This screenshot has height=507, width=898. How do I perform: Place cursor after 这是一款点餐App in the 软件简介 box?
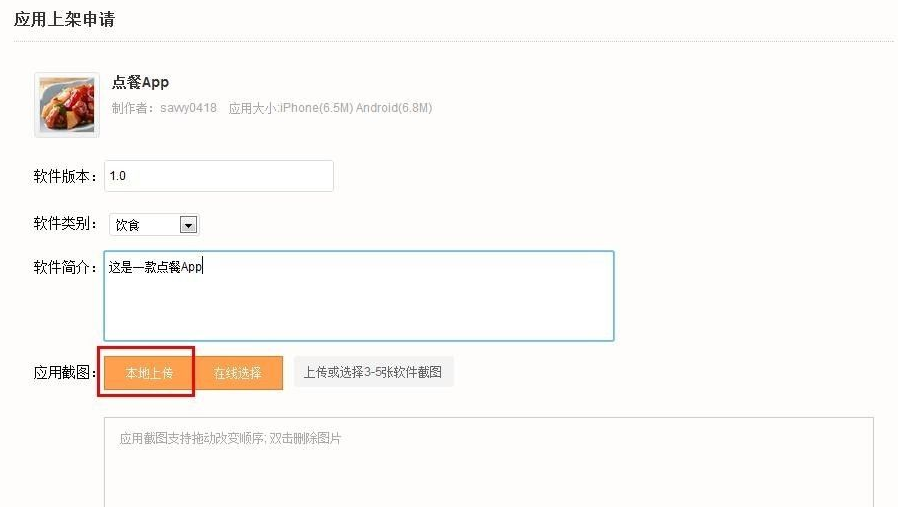tap(204, 267)
